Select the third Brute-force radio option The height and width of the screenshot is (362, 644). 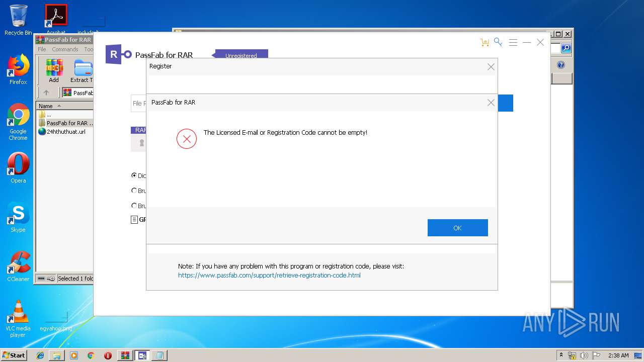pos(134,206)
